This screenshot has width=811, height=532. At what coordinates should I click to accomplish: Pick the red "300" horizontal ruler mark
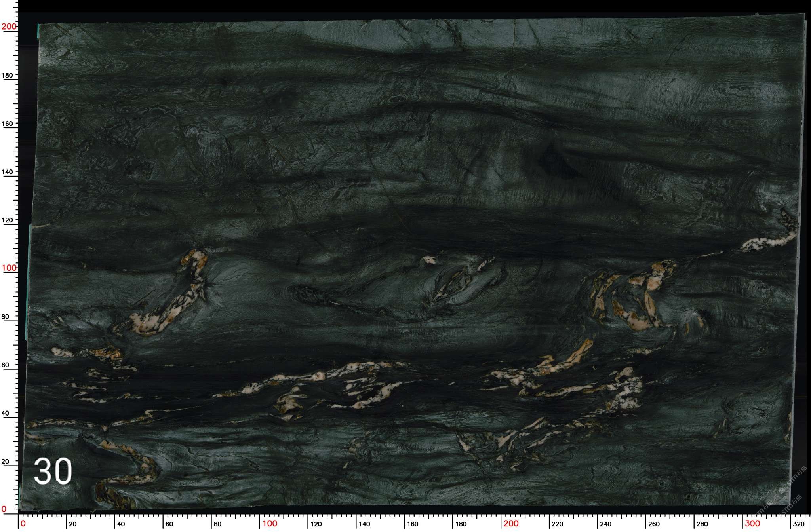pos(752,524)
